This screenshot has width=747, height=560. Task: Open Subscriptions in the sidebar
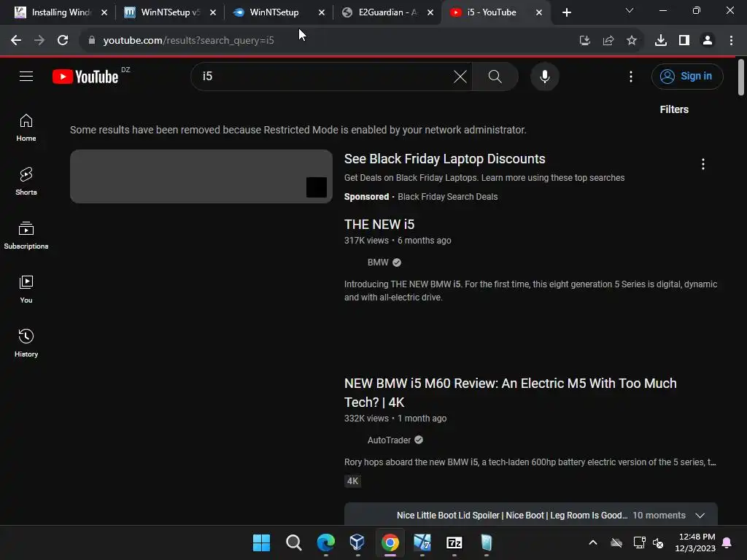[x=26, y=236]
